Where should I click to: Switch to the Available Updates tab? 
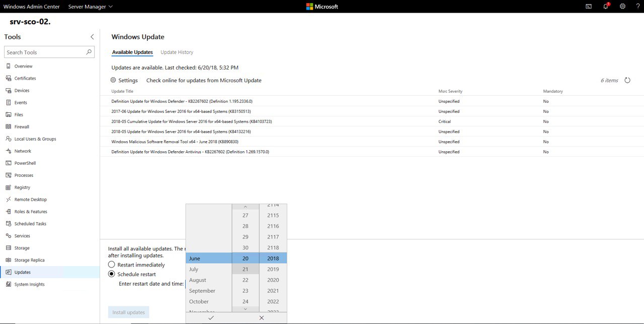pos(132,52)
